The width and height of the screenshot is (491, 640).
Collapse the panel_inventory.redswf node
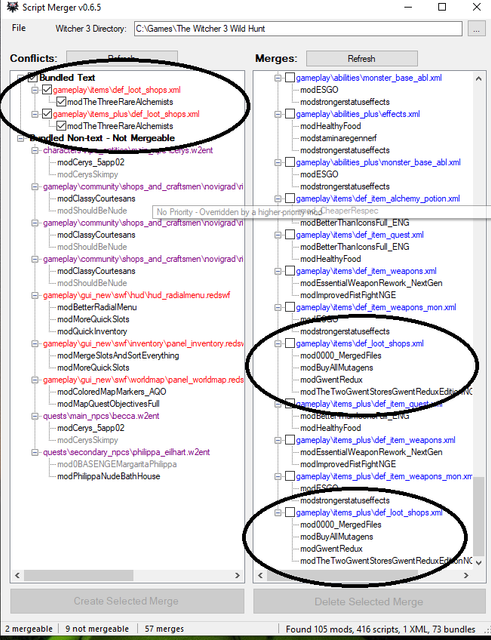35,344
